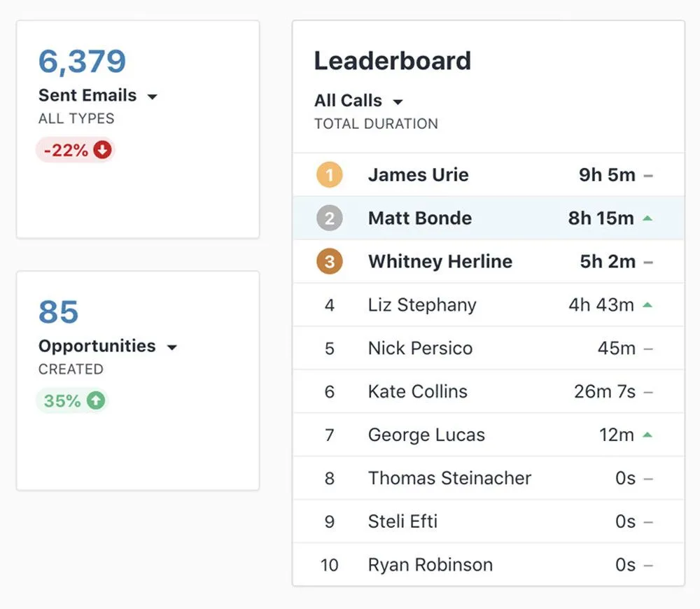The width and height of the screenshot is (700, 609).
Task: Open the Opportunities dropdown
Action: (x=173, y=346)
